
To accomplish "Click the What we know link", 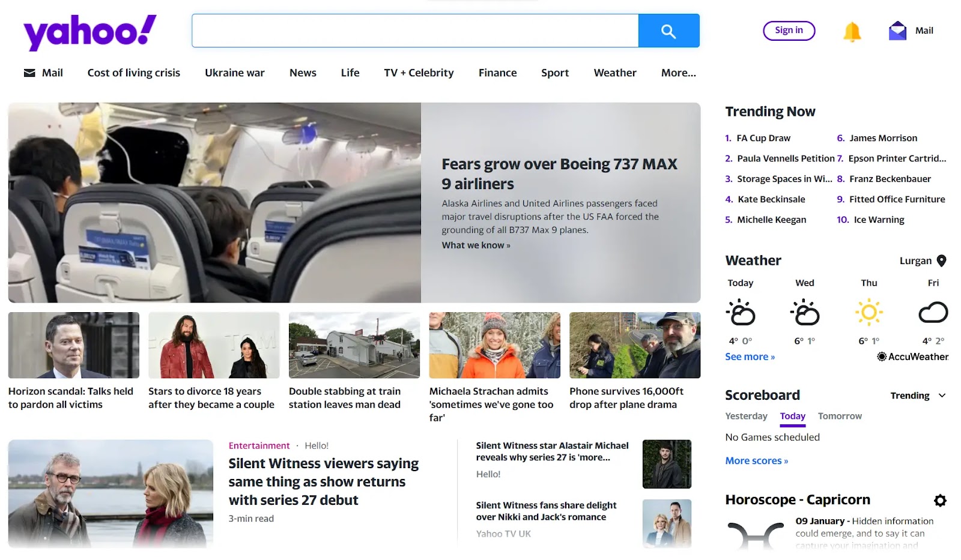I will pos(476,245).
